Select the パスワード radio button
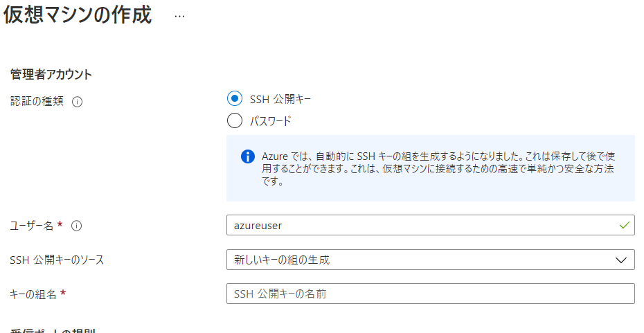The width and height of the screenshot is (644, 333). click(235, 121)
